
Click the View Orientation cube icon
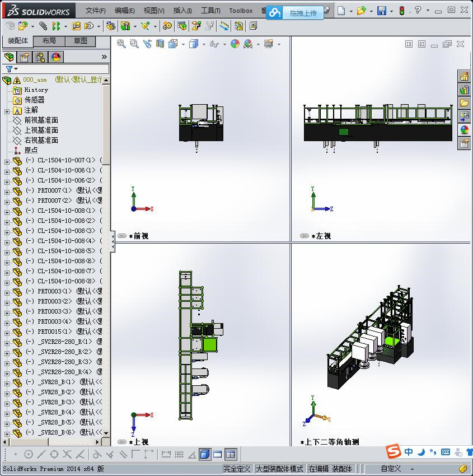click(173, 44)
